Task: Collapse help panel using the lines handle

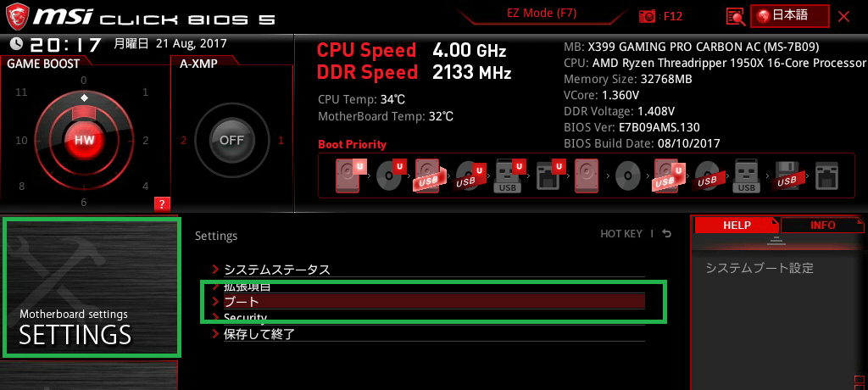Action: pyautogui.click(x=776, y=241)
